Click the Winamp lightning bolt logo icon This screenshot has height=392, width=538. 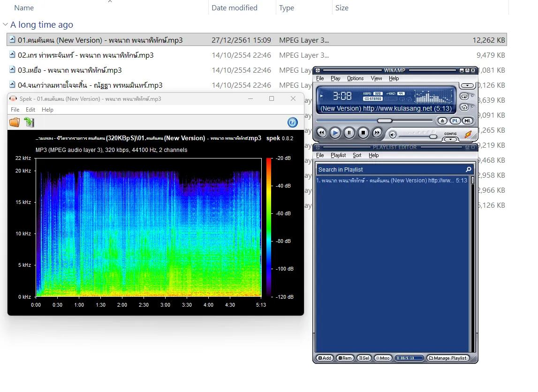[x=468, y=135]
